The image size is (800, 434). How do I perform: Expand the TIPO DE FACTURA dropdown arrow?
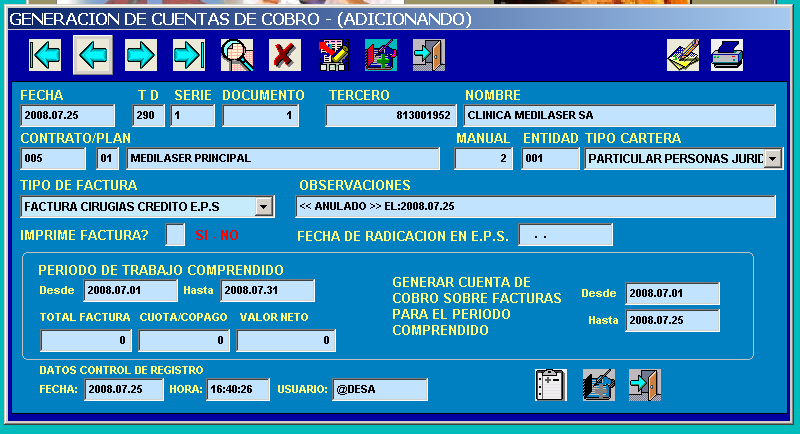[264, 207]
